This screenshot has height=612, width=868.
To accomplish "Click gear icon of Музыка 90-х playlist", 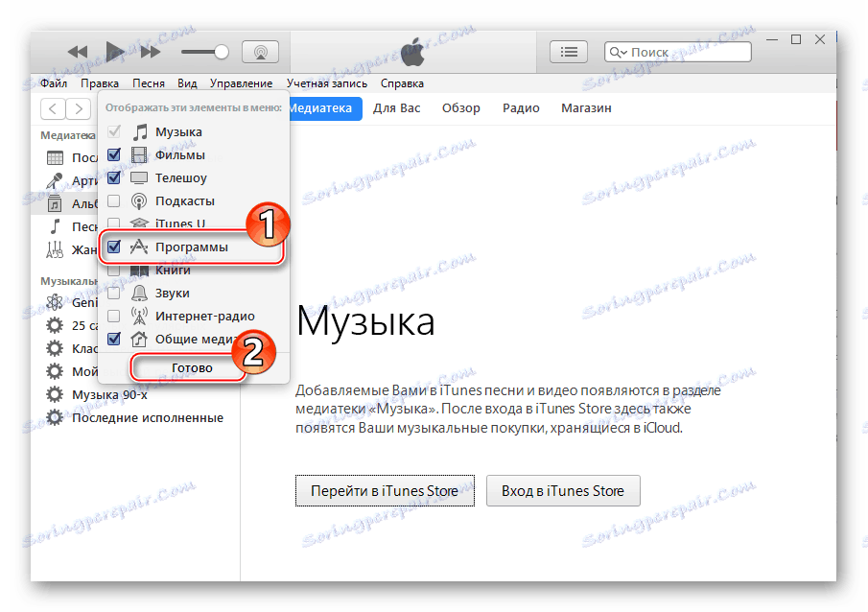I will (x=55, y=395).
